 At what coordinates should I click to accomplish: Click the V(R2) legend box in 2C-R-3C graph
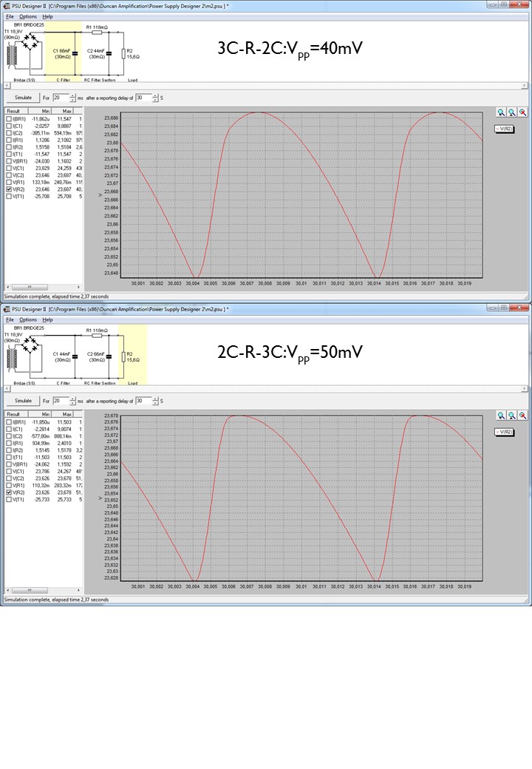tap(504, 432)
